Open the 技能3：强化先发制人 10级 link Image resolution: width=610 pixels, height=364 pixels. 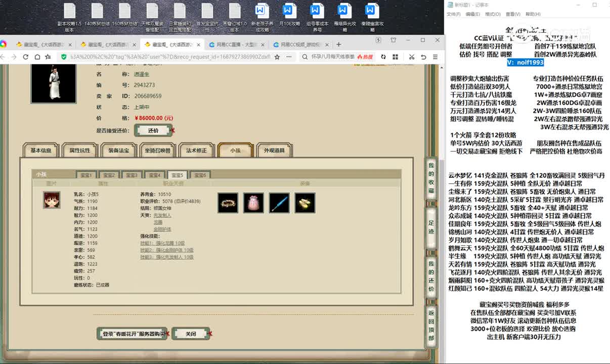click(x=167, y=257)
